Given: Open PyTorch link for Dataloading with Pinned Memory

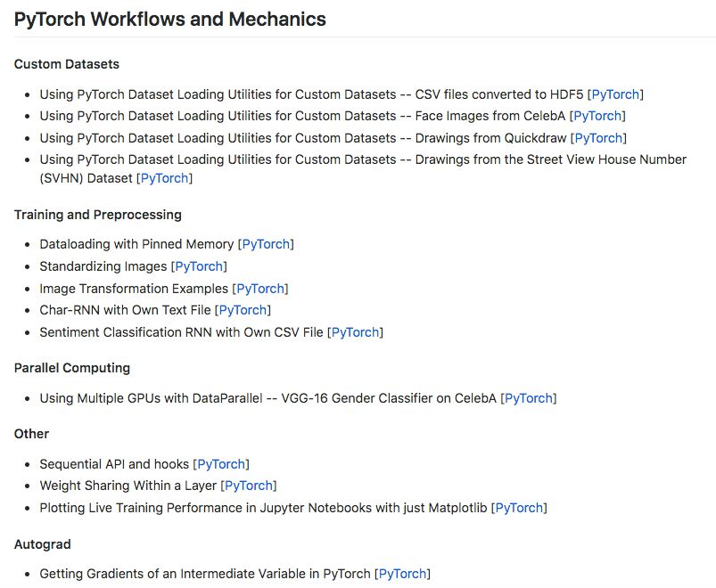Looking at the screenshot, I should coord(266,244).
